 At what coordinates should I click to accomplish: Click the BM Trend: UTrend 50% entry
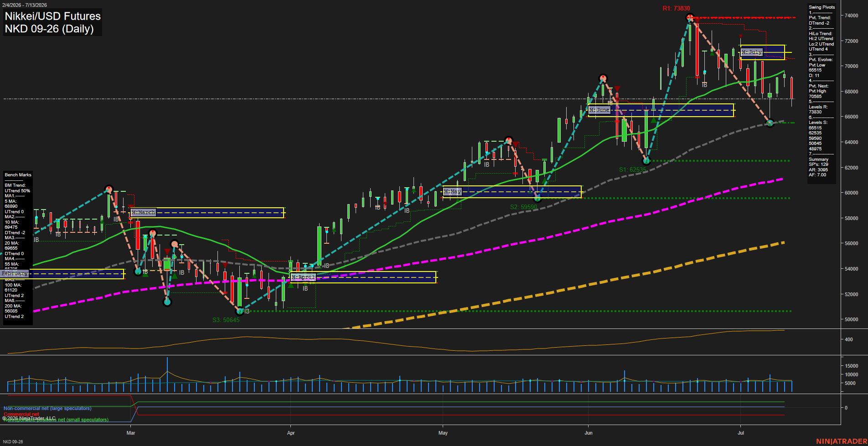[17, 188]
